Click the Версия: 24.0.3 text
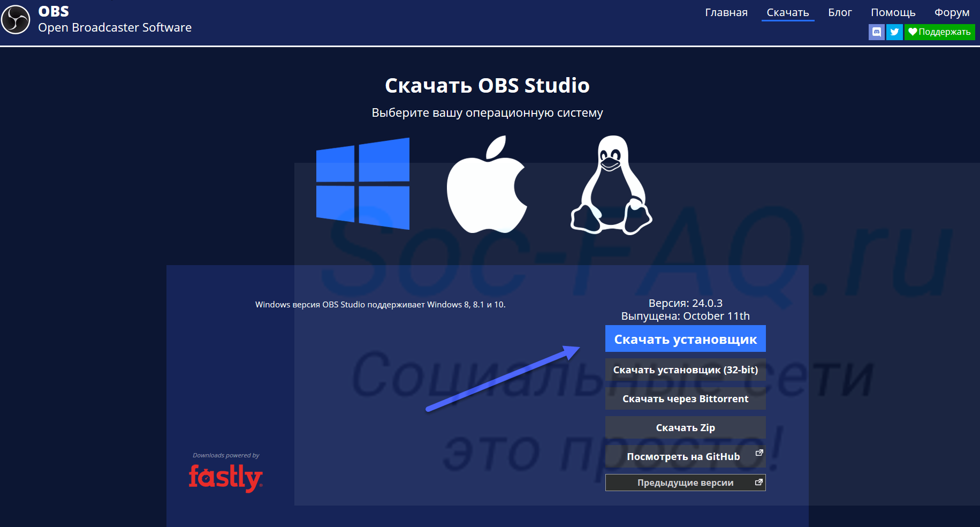980x527 pixels. [685, 303]
